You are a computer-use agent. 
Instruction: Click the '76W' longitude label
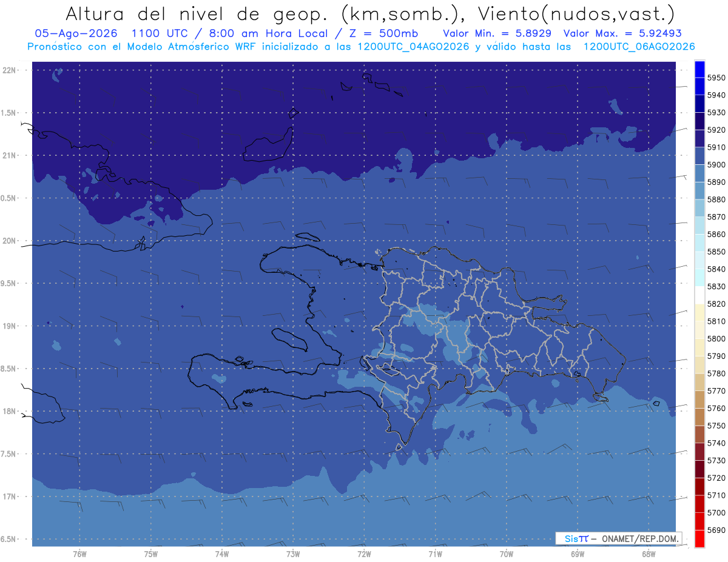79,554
